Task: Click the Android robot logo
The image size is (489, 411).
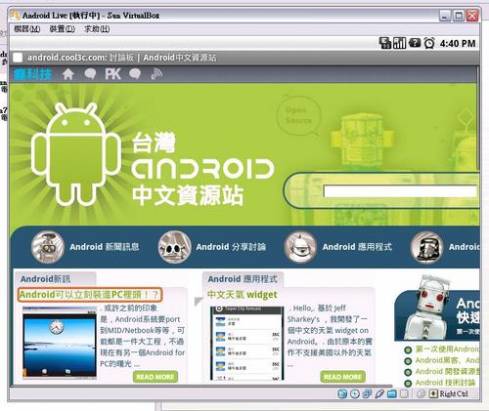Action: pos(76,154)
